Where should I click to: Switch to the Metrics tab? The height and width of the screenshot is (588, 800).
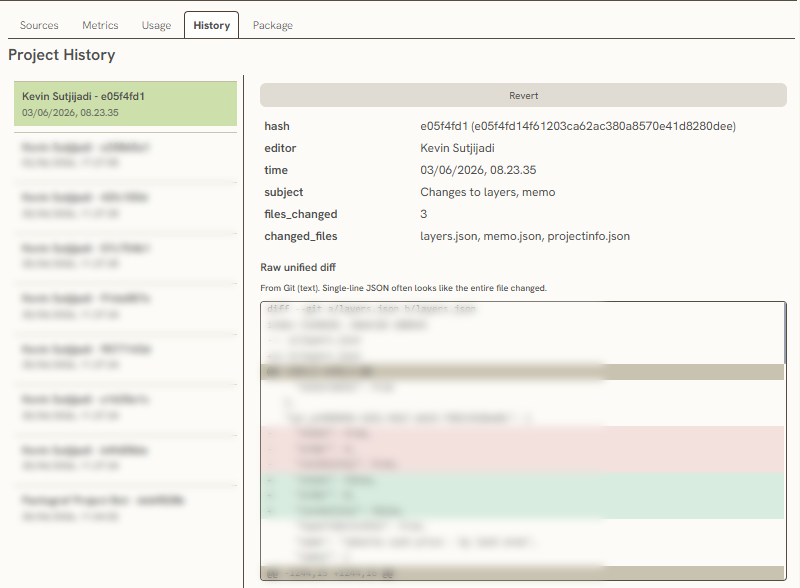[x=100, y=25]
